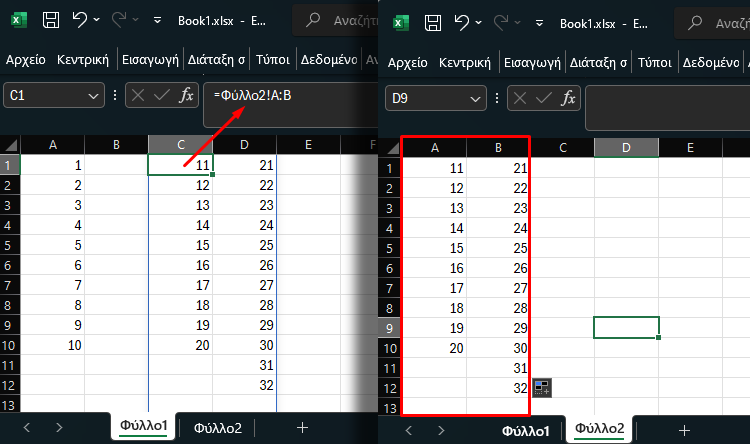Open Τύποι tab in left window
Screen dimensions: 750x444
pyautogui.click(x=273, y=60)
